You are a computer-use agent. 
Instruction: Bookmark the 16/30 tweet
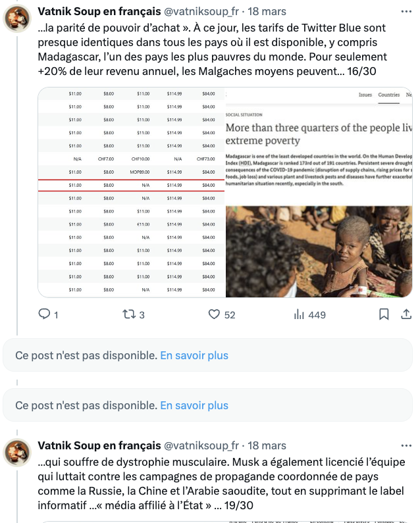(384, 314)
